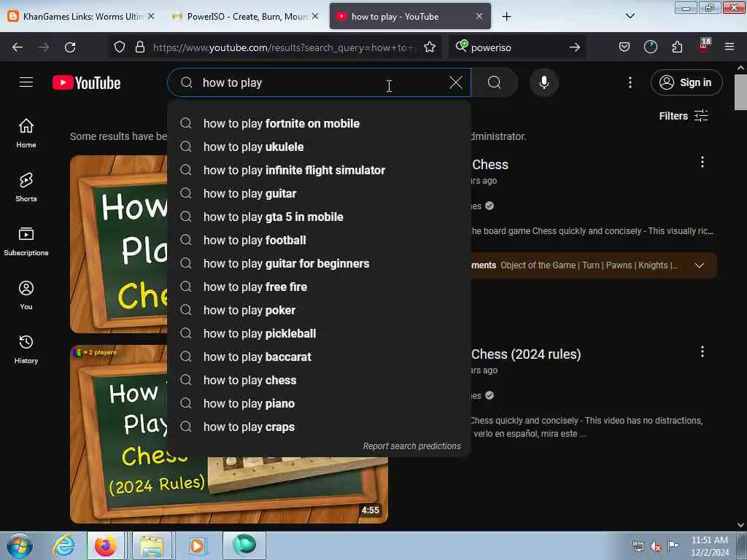
Task: Bookmark this page with the star
Action: click(x=429, y=47)
